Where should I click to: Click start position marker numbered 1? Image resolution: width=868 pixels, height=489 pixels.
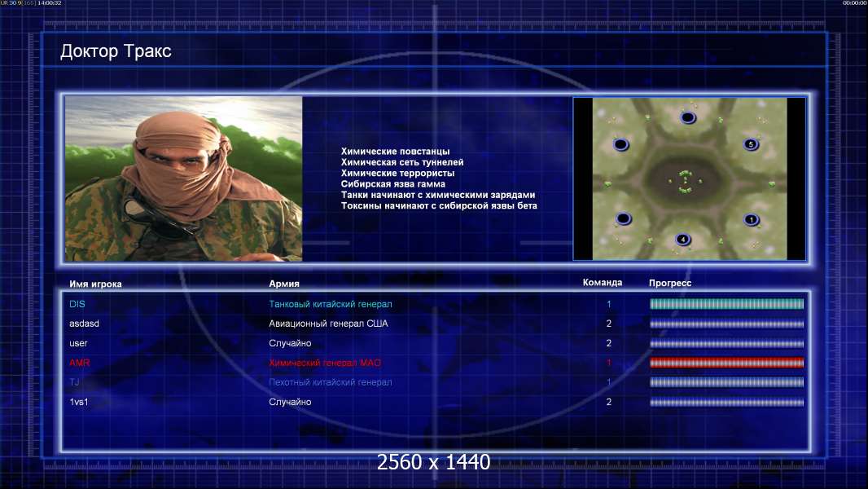tap(752, 220)
